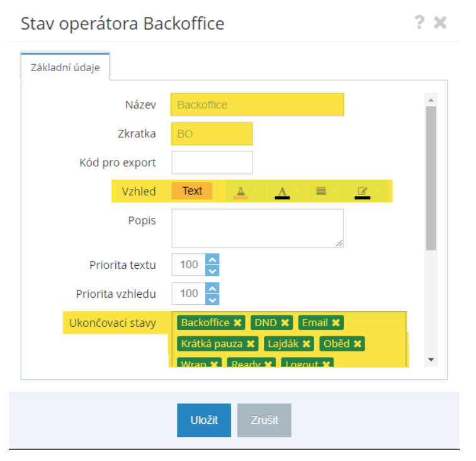The height and width of the screenshot is (461, 476).
Task: Remove the Lajdák tag
Action: click(x=307, y=344)
